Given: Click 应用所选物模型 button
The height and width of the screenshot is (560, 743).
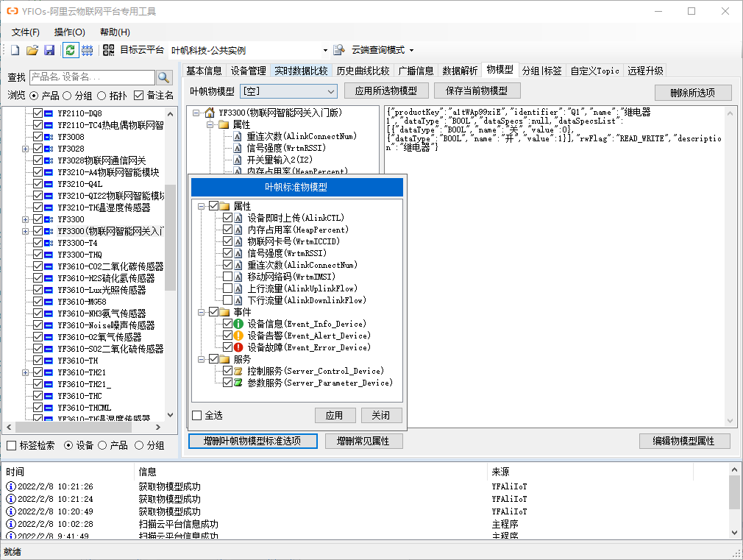Looking at the screenshot, I should 386,91.
